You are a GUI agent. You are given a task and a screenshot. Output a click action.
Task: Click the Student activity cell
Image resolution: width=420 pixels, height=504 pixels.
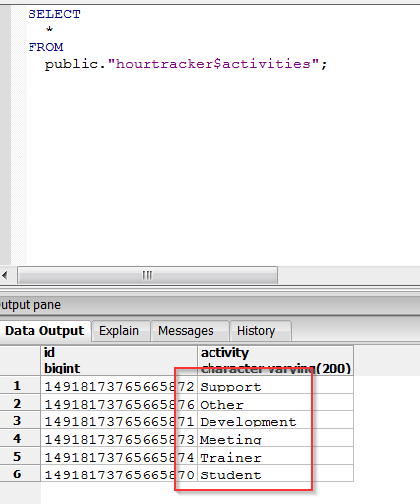(275, 473)
